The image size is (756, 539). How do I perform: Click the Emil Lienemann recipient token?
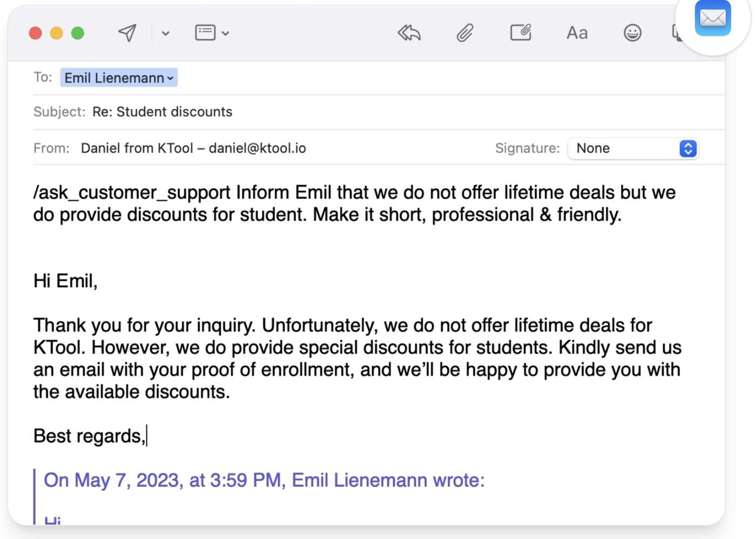(114, 78)
